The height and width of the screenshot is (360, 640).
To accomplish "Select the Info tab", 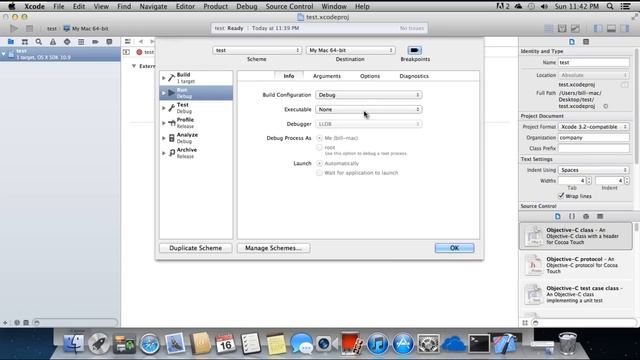I will [289, 76].
